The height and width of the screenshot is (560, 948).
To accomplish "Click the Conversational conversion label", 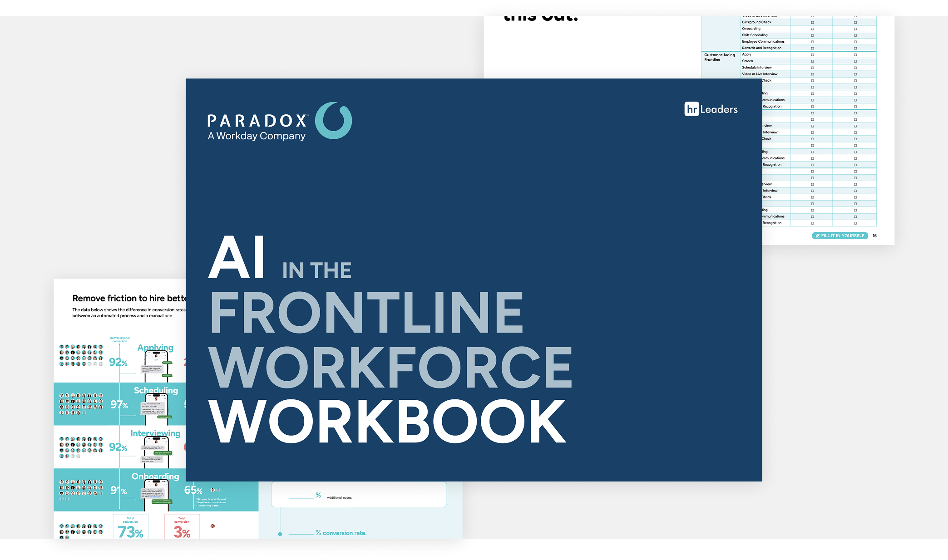I will 120,339.
